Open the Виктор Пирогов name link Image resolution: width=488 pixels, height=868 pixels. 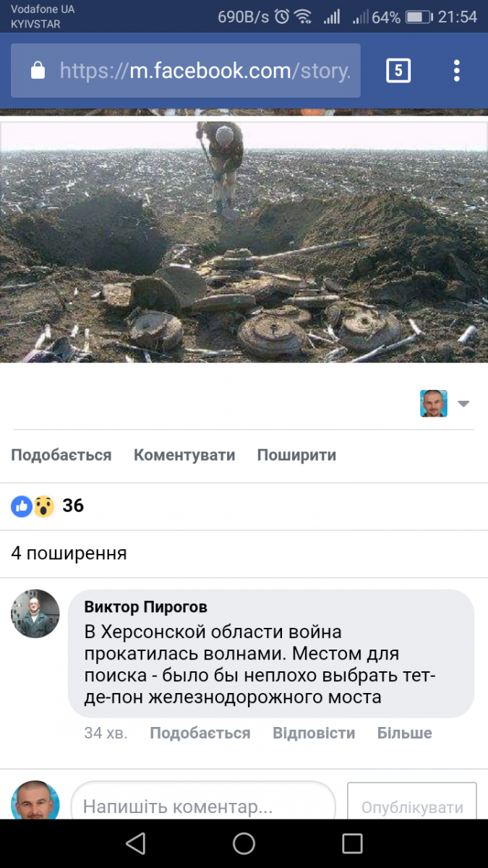146,607
